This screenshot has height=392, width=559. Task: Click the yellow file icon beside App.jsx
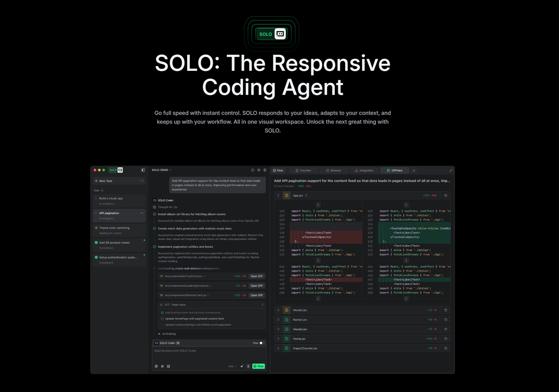(286, 196)
